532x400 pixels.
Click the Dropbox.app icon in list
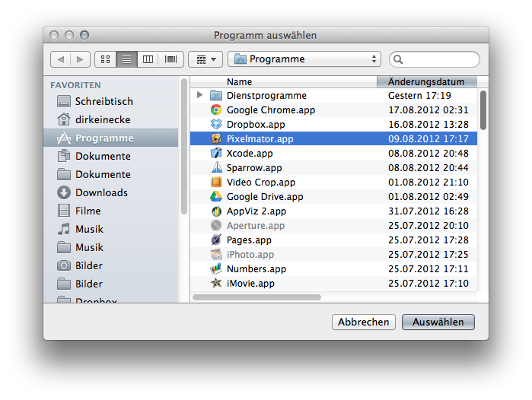tap(216, 125)
